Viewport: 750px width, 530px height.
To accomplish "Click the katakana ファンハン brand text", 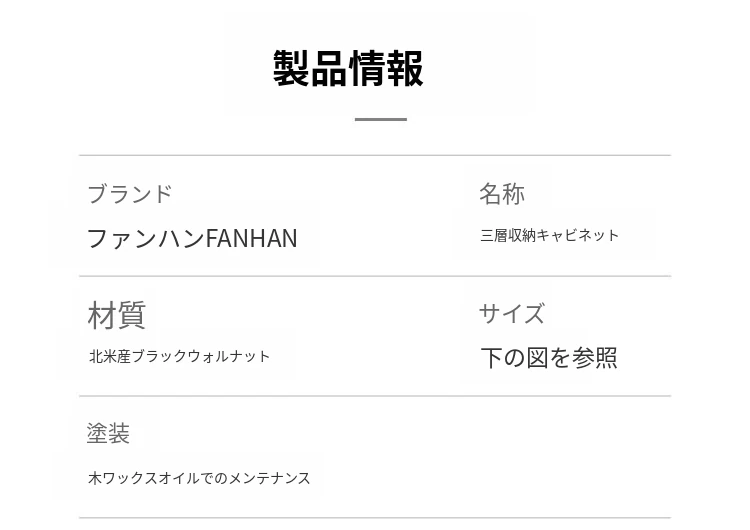I will (x=145, y=238).
